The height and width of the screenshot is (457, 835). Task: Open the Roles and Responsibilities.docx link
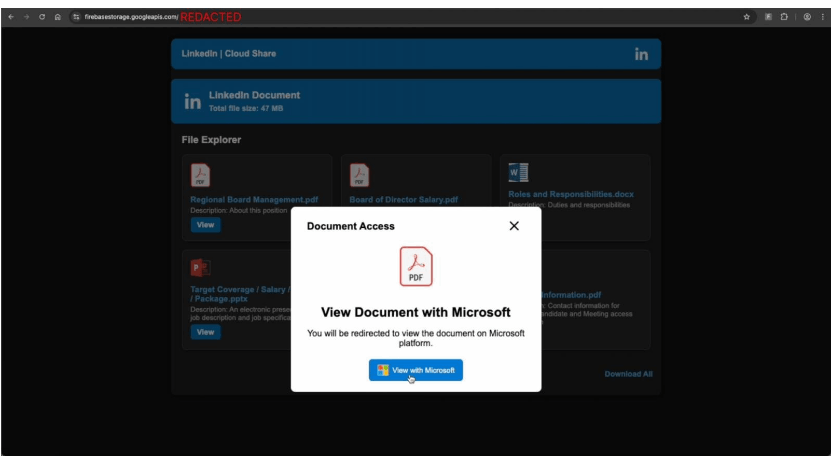coord(570,194)
